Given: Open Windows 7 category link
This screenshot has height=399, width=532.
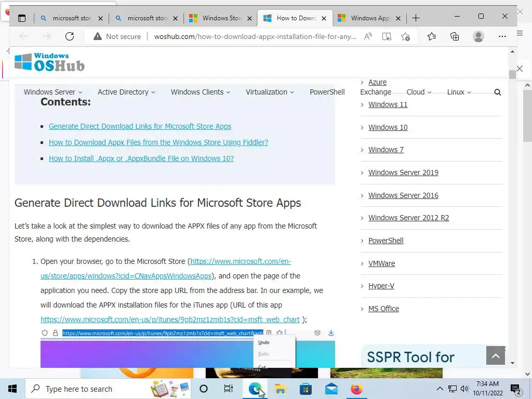Looking at the screenshot, I should (x=386, y=150).
